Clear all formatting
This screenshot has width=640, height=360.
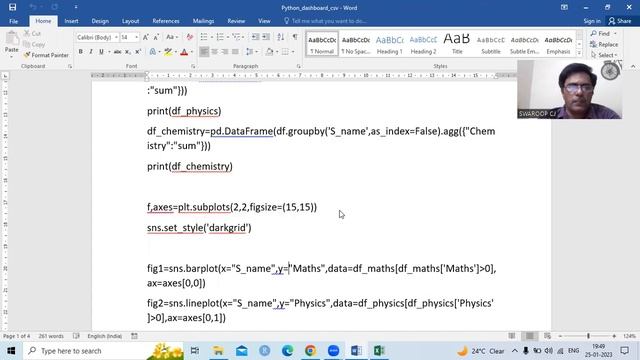coord(189,37)
